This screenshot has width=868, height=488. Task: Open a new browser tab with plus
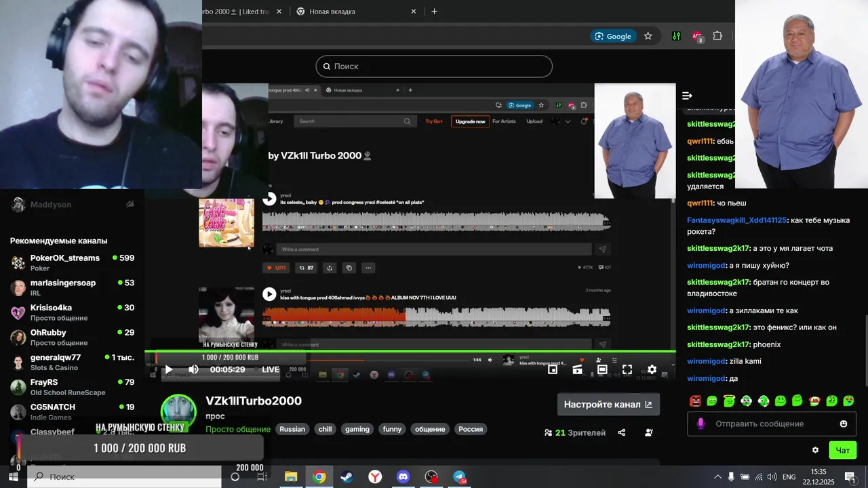pos(434,12)
